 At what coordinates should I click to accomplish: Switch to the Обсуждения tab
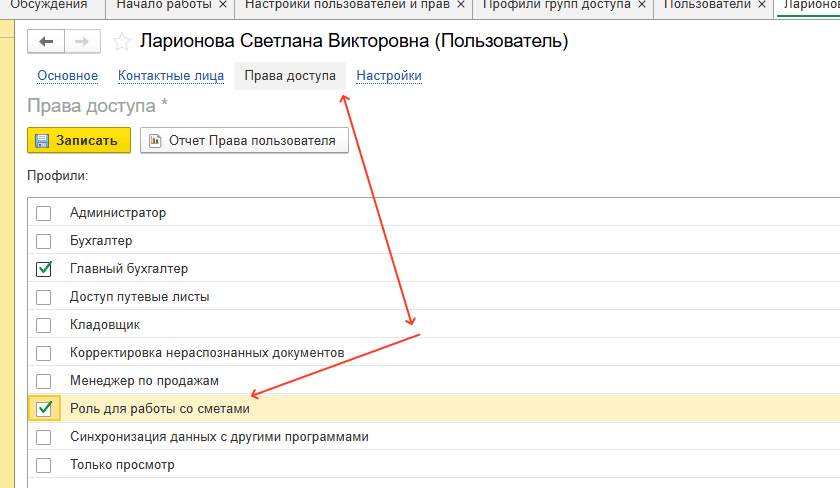pos(48,5)
